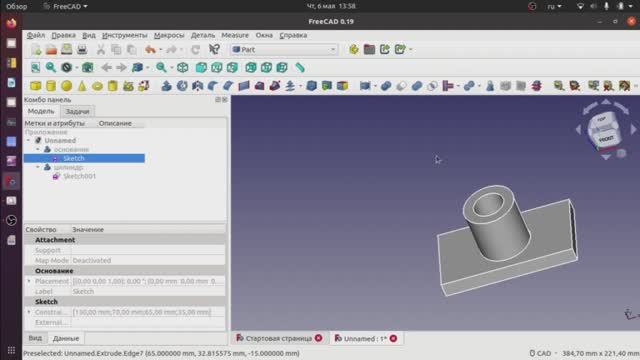
Task: Create a box primitive
Action: 36,86
